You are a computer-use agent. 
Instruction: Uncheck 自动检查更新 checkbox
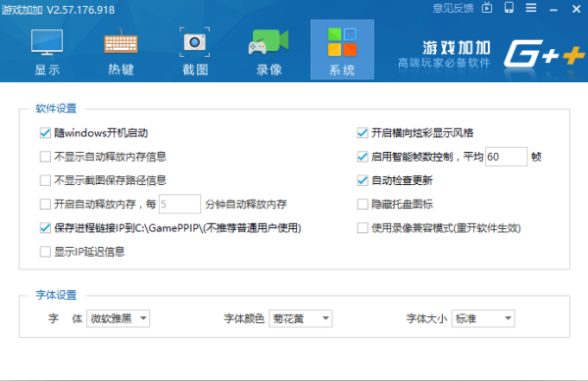363,180
